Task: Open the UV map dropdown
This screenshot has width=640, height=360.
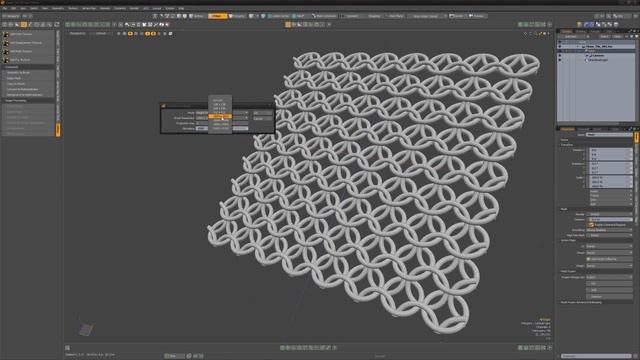Action: click(609, 247)
